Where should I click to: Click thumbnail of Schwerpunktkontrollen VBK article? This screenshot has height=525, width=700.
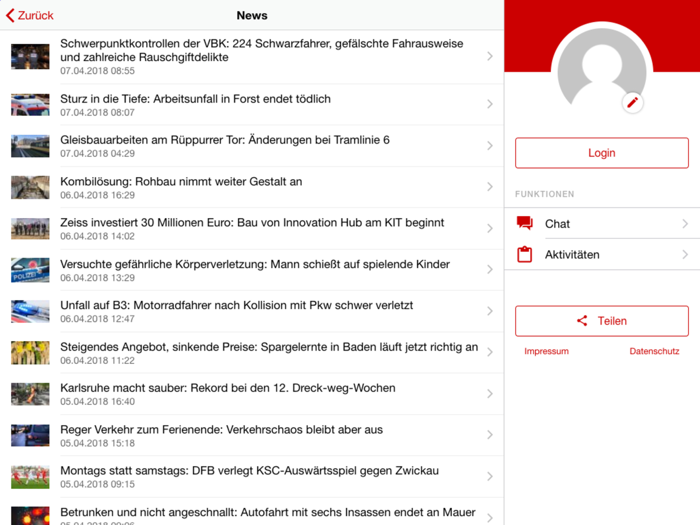(30, 56)
